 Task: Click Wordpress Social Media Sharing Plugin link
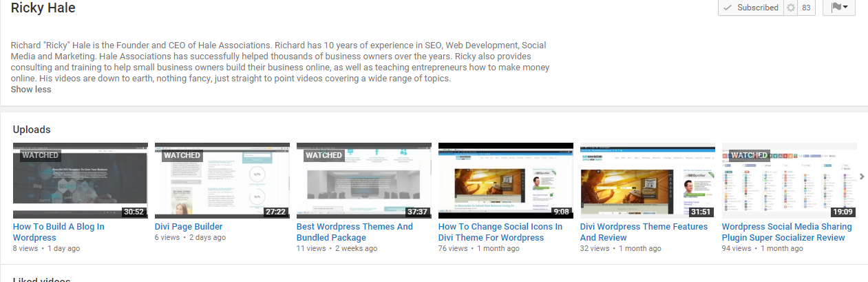coord(787,232)
